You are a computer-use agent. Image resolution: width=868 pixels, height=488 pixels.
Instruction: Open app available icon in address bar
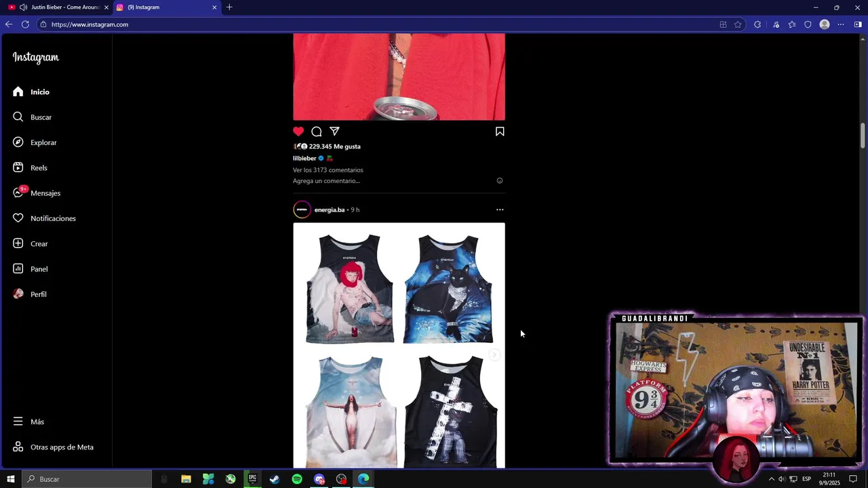pos(723,24)
